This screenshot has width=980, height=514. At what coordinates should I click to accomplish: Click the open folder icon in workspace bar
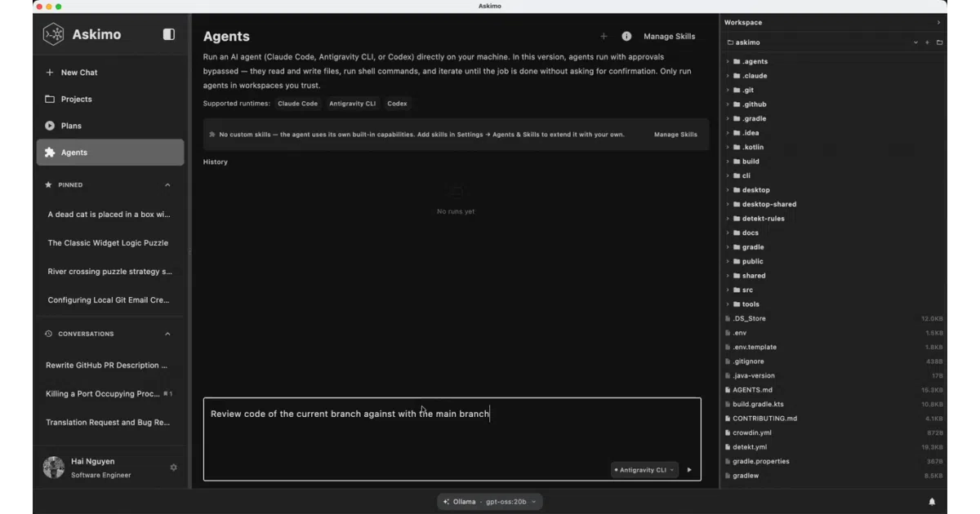click(x=939, y=42)
